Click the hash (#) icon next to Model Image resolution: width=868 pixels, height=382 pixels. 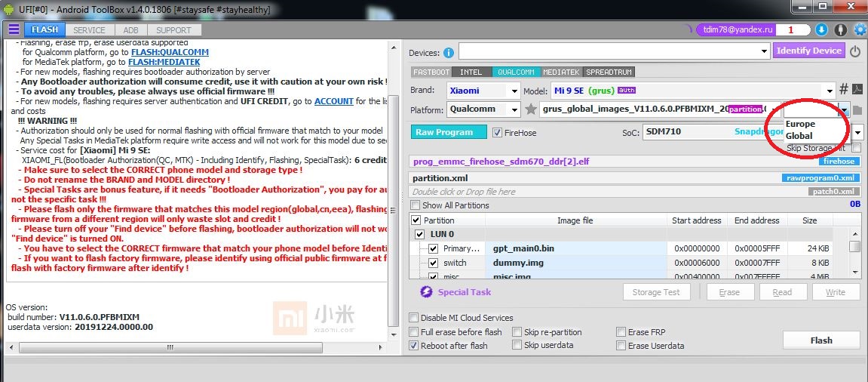(844, 89)
